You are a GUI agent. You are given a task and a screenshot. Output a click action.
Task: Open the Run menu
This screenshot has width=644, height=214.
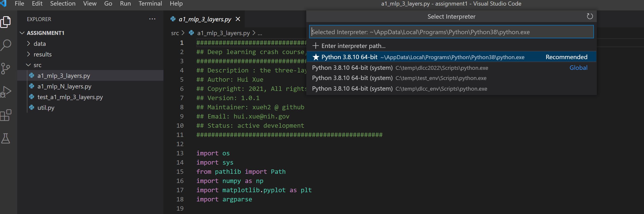[125, 3]
